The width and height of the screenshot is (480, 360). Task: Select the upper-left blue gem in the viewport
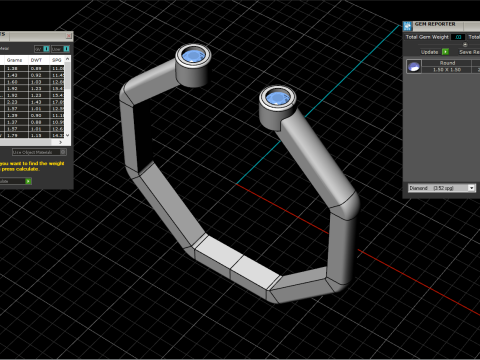pyautogui.click(x=193, y=55)
